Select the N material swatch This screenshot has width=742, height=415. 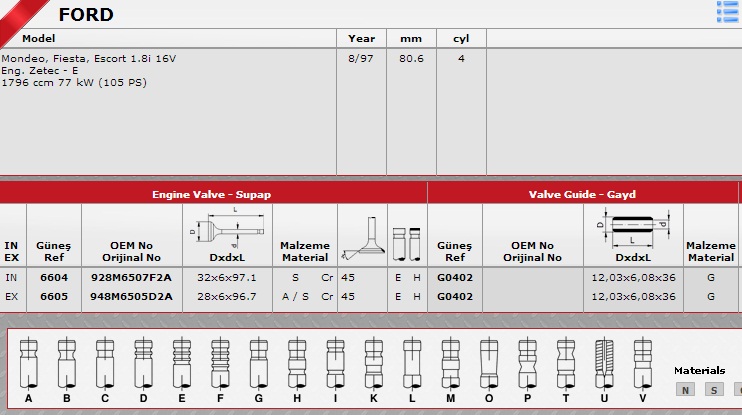(x=685, y=390)
